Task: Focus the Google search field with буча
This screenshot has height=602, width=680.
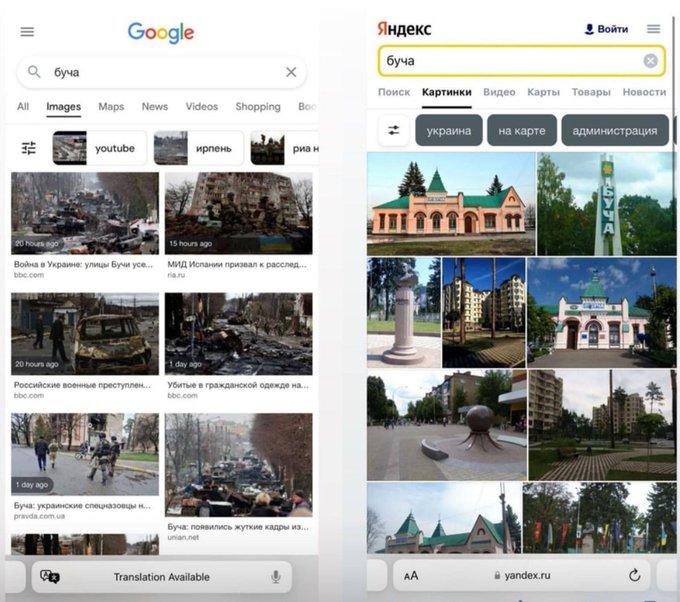Action: (161, 72)
